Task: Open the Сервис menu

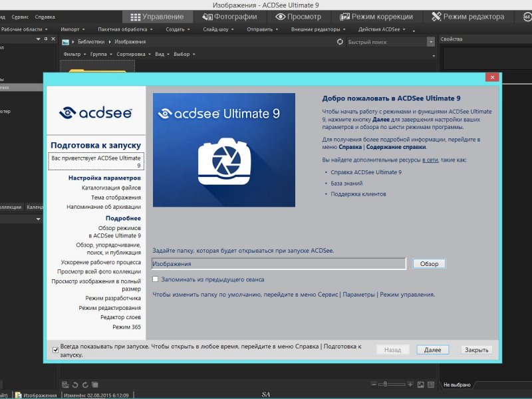Action: (20, 17)
